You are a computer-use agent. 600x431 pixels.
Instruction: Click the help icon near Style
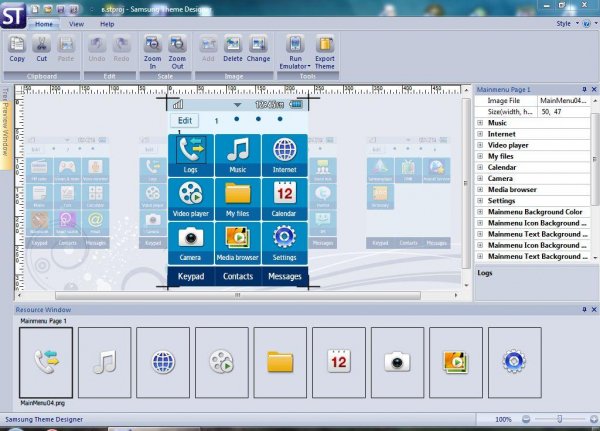[586, 24]
